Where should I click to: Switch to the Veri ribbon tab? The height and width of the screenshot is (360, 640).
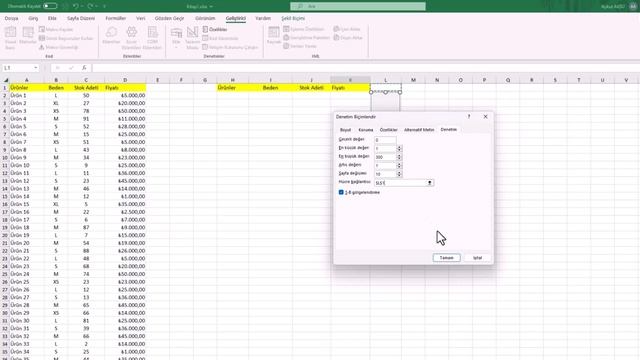click(x=140, y=18)
